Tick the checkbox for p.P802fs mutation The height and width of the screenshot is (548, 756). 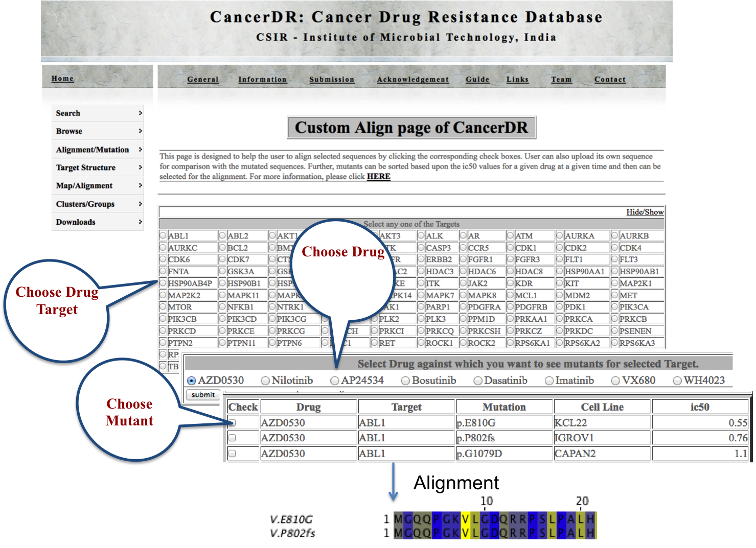pyautogui.click(x=232, y=438)
